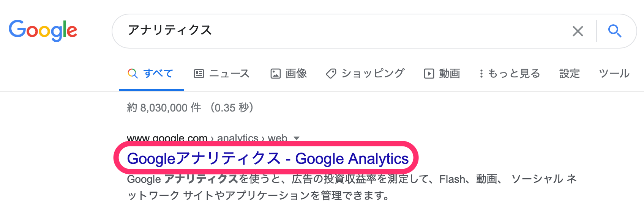Click the web segment of the breadcrumb
The image size is (644, 220).
coord(277,138)
